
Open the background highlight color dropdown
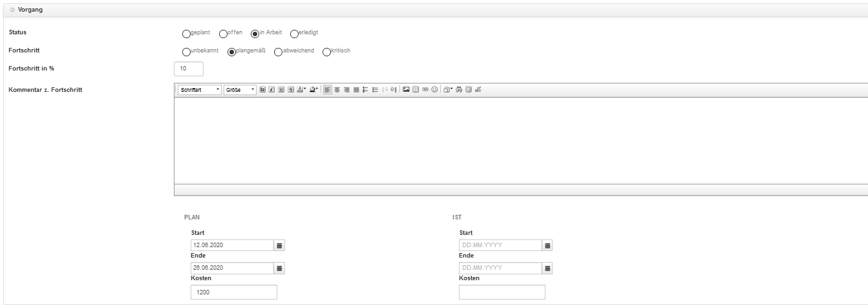pos(313,90)
